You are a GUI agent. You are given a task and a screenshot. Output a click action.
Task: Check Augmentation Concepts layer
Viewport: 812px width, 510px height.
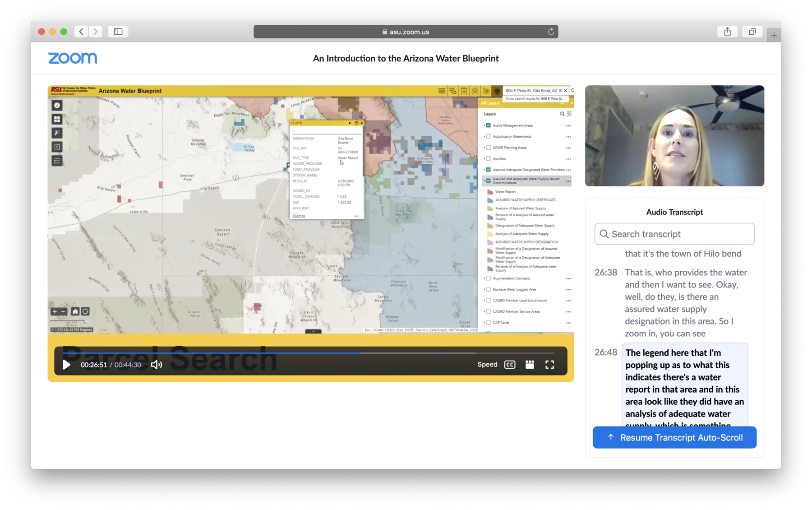point(489,278)
